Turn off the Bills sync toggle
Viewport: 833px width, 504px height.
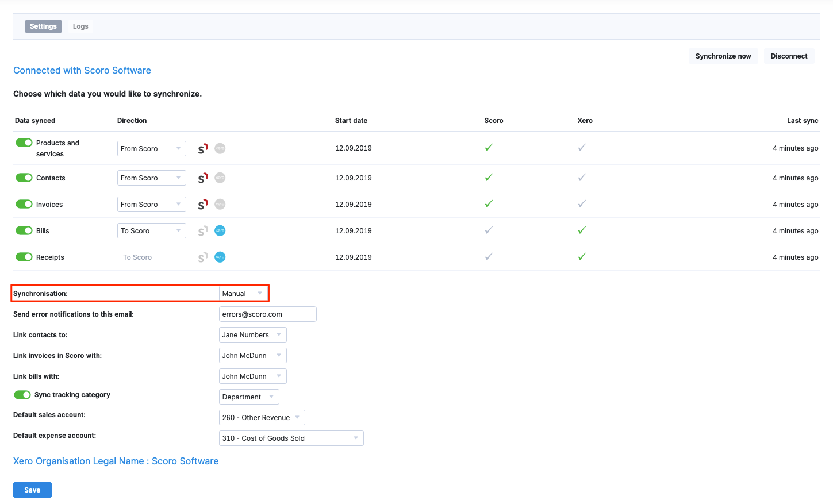(24, 230)
